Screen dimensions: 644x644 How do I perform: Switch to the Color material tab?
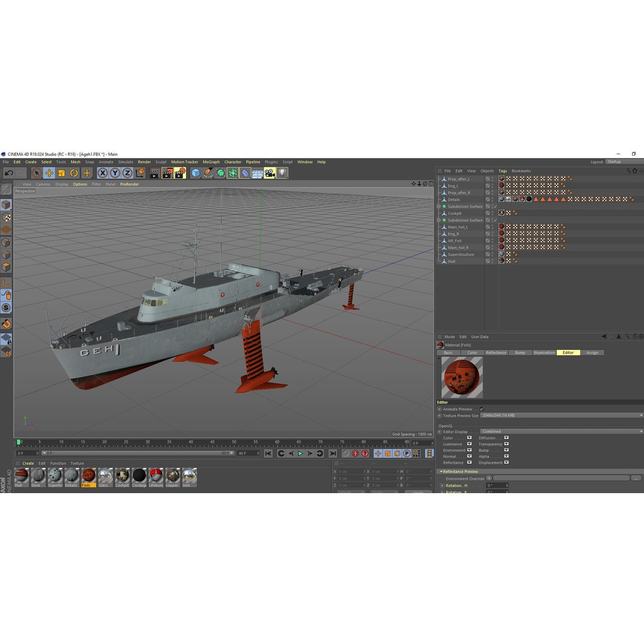point(472,353)
